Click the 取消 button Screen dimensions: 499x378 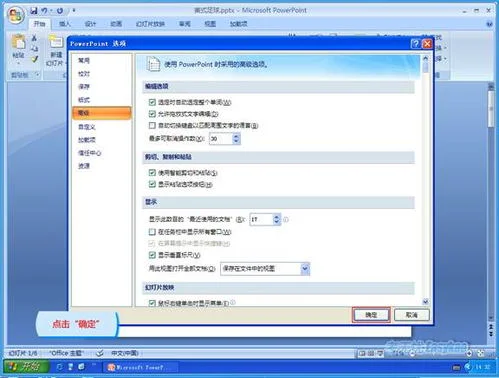pyautogui.click(x=412, y=315)
